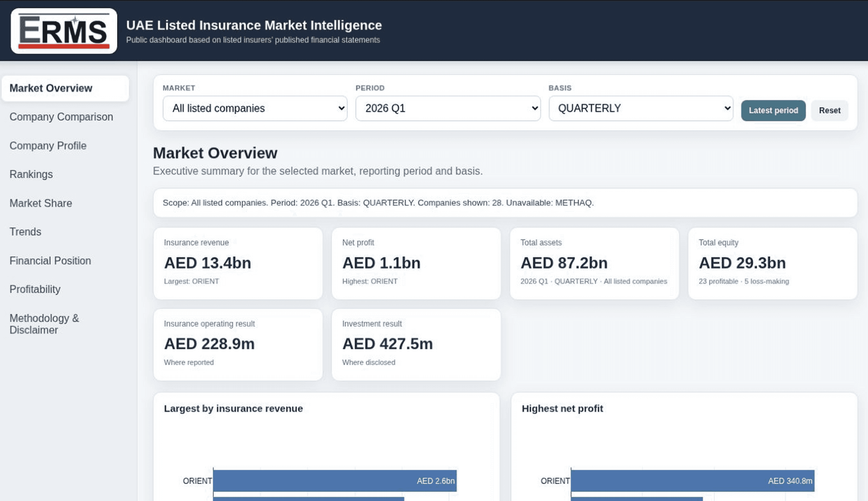The width and height of the screenshot is (868, 501).
Task: Click '2026 Q1 · QUARTERLY · All listed companies' caption
Action: [x=594, y=281]
